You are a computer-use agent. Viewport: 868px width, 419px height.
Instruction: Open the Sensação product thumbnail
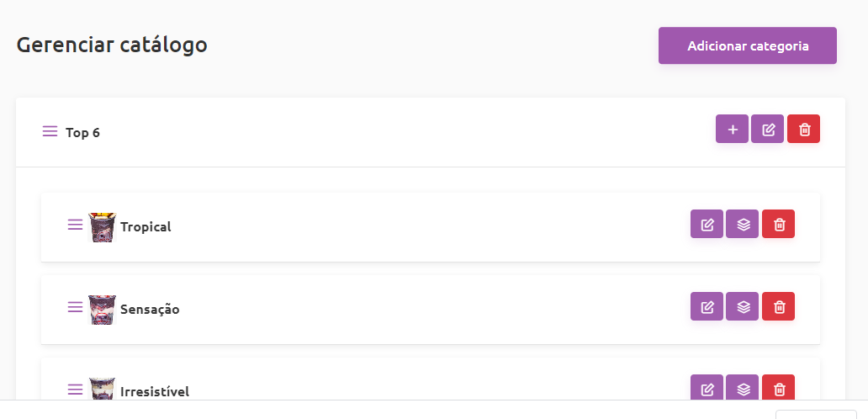(x=103, y=310)
